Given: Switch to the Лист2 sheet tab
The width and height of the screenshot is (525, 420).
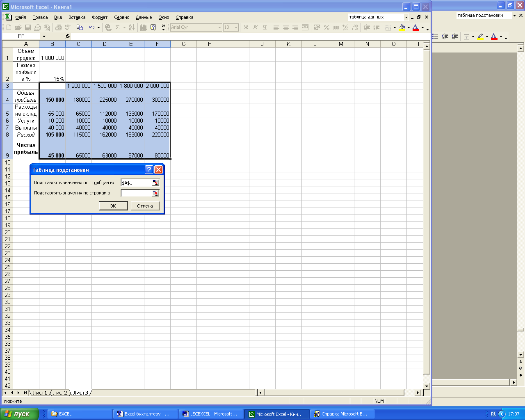Looking at the screenshot, I should (60, 393).
